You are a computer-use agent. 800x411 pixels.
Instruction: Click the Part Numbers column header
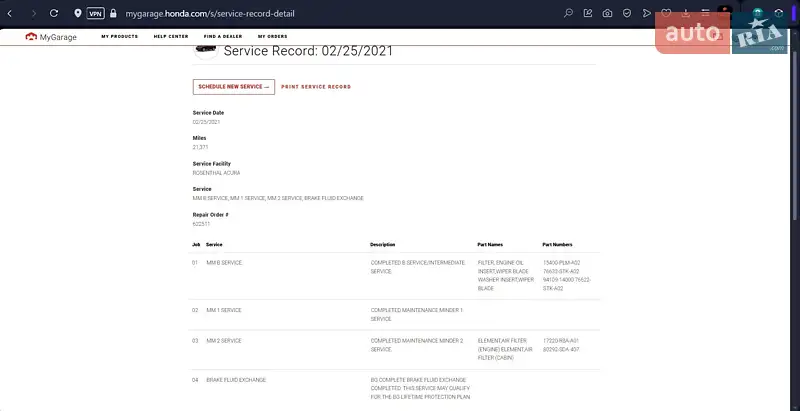tap(558, 244)
